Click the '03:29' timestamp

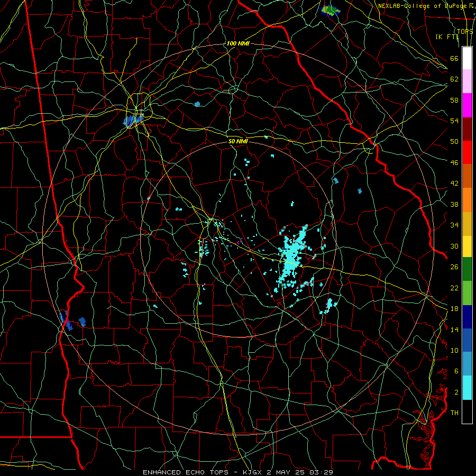tap(322, 472)
